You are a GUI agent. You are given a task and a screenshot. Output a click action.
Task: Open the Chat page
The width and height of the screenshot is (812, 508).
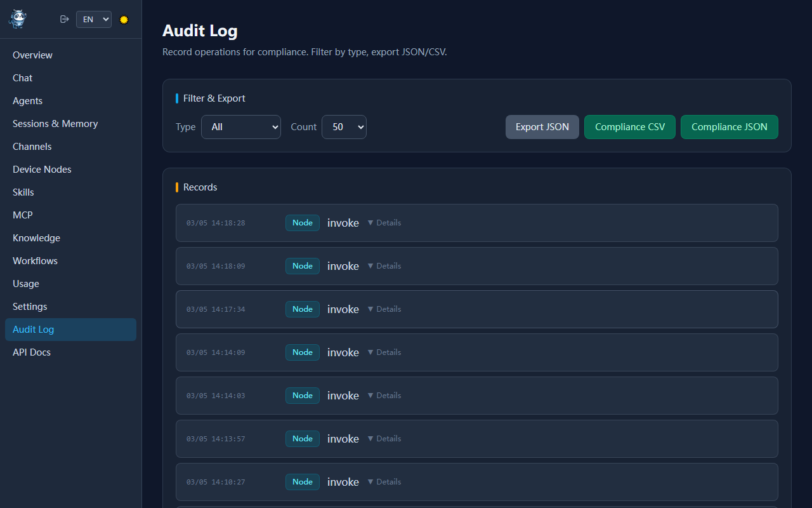coord(70,78)
